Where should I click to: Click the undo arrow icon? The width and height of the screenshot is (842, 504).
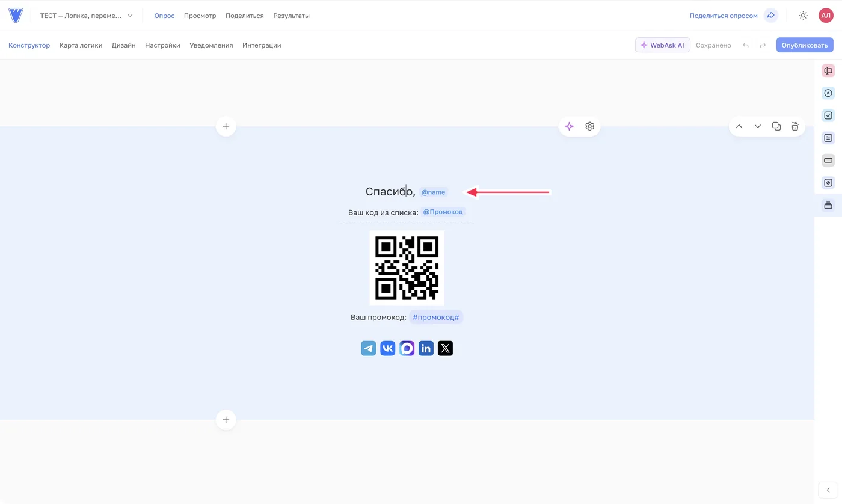tap(746, 45)
